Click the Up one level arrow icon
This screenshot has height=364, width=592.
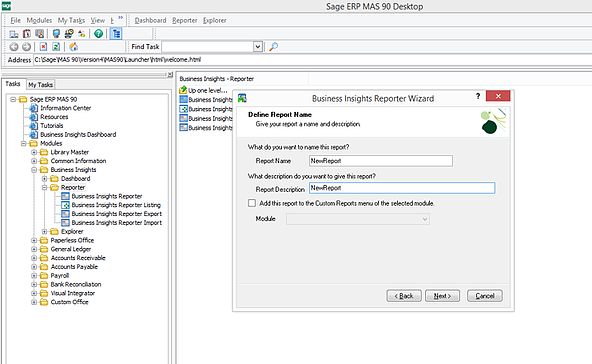[183, 90]
